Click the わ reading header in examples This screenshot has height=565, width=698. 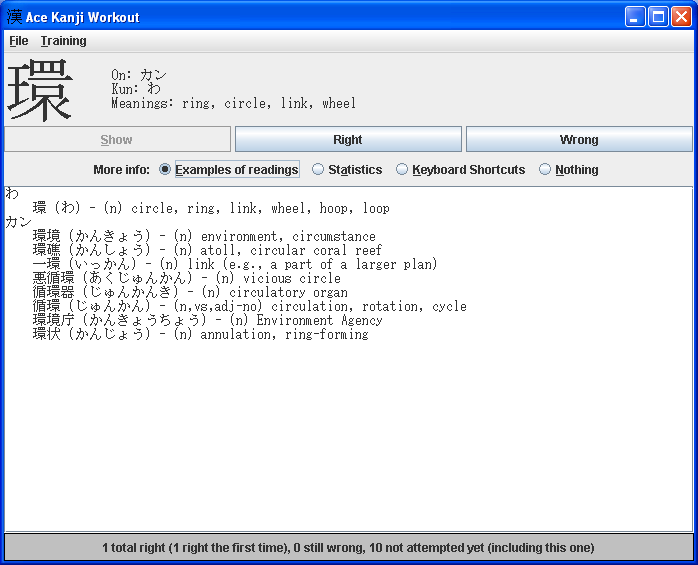click(x=12, y=194)
